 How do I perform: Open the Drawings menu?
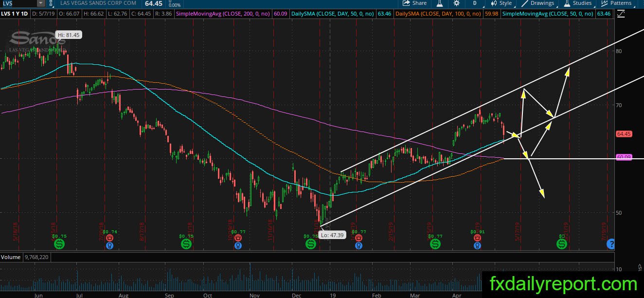[538, 3]
